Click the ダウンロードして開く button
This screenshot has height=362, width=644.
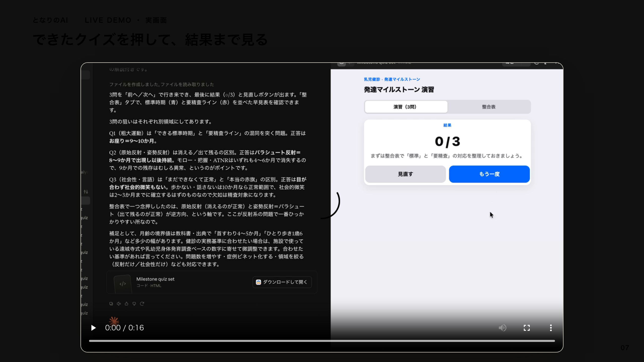(x=282, y=282)
